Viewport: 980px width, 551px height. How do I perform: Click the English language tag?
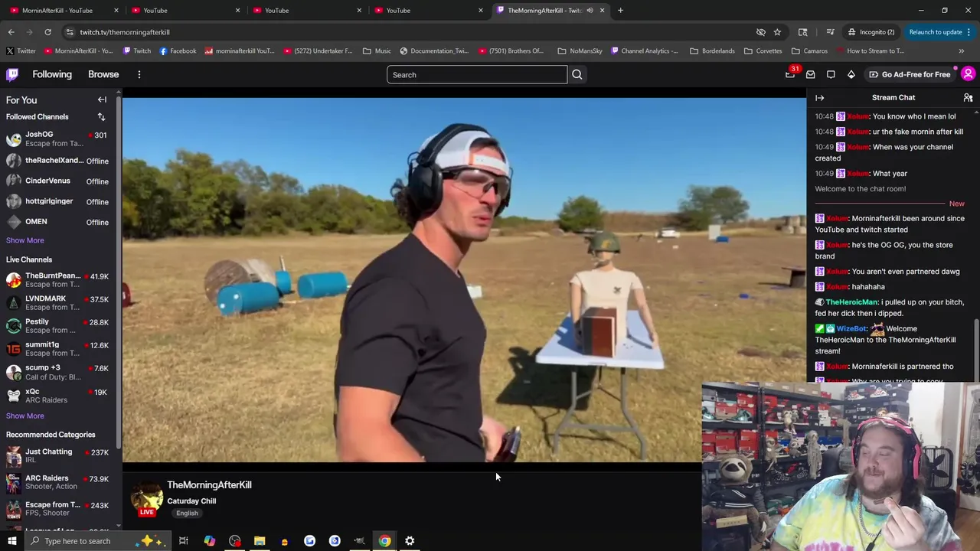click(x=187, y=514)
